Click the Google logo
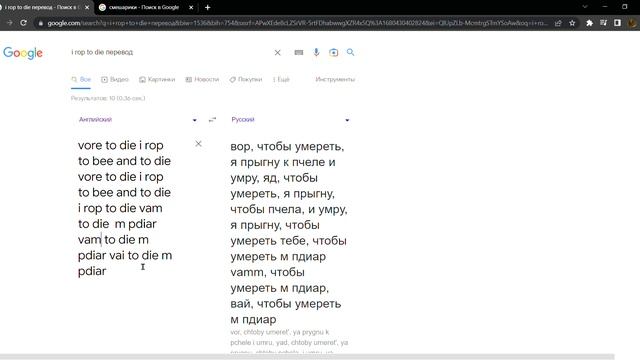 (x=23, y=53)
